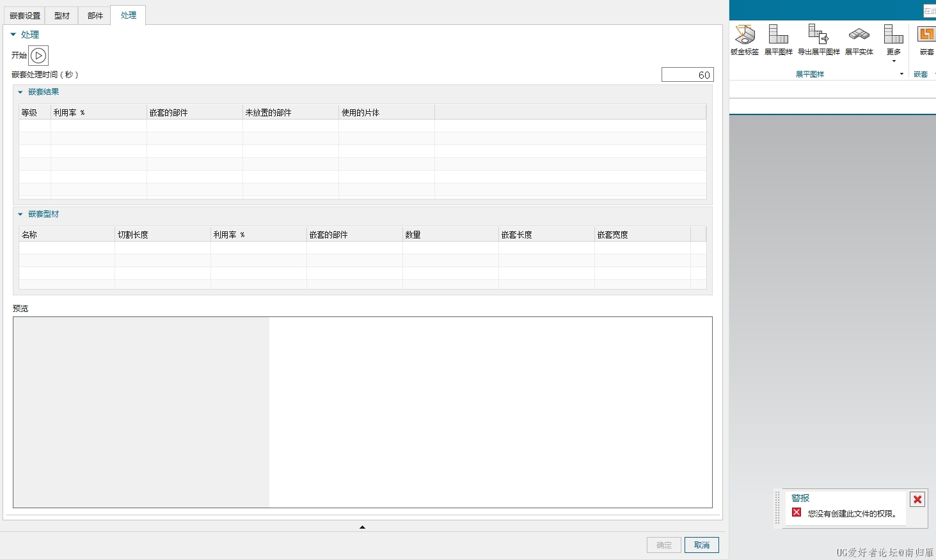Click the 嵌套长度 column header
The image size is (936, 560).
pos(546,235)
